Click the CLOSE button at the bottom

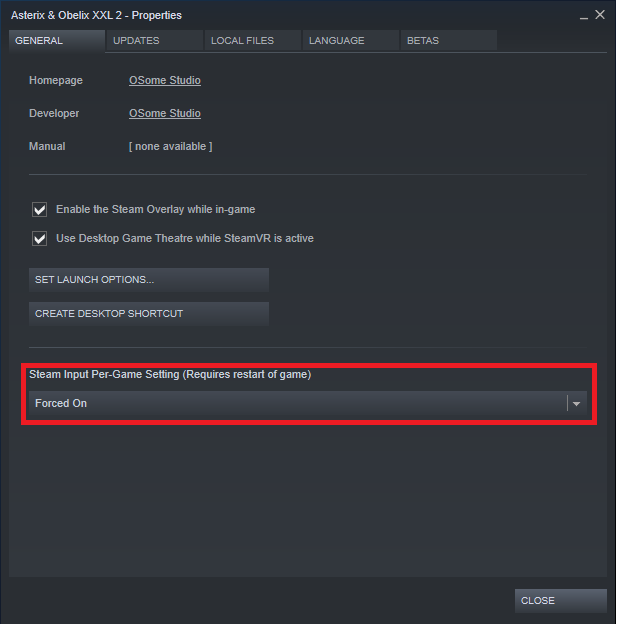[x=560, y=601]
